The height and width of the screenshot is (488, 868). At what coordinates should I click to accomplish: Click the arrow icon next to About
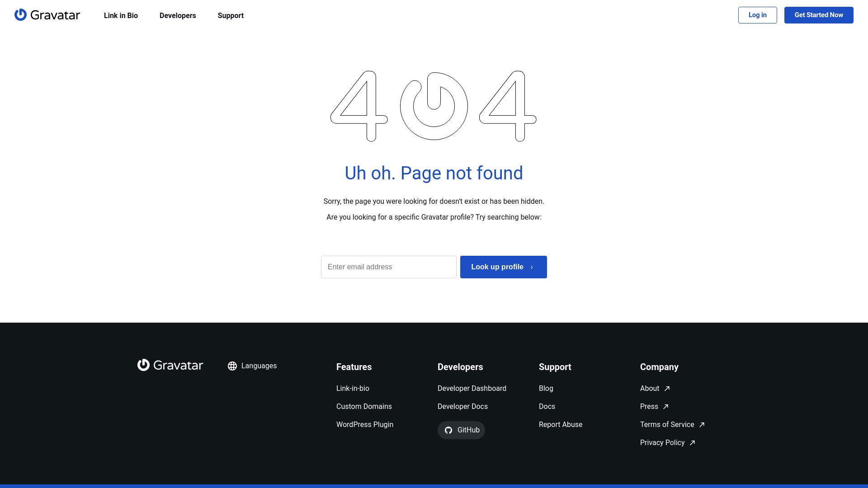[667, 389]
